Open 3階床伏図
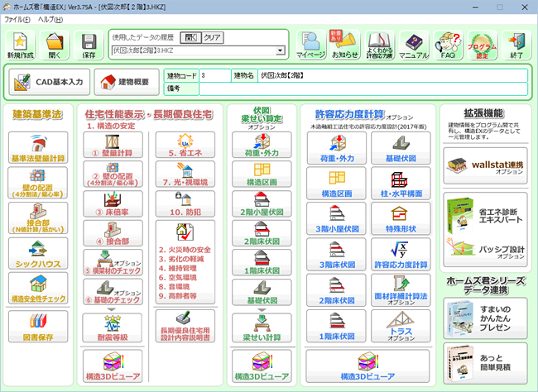Viewport: 538px width, 392px height. click(336, 255)
